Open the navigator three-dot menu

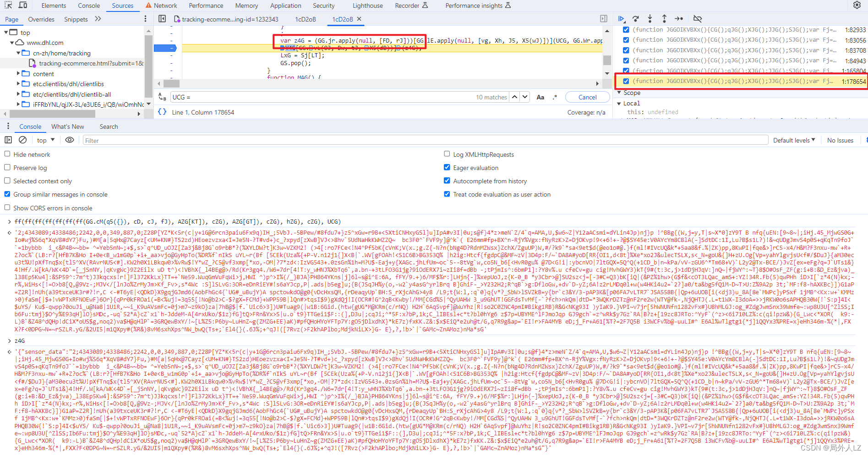[146, 19]
